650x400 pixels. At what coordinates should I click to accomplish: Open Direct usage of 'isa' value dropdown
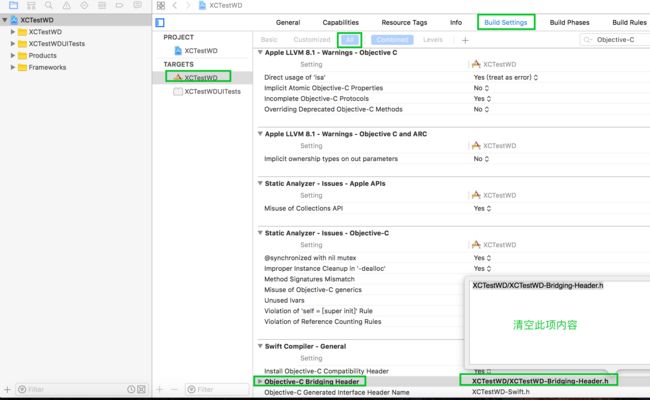click(x=506, y=78)
